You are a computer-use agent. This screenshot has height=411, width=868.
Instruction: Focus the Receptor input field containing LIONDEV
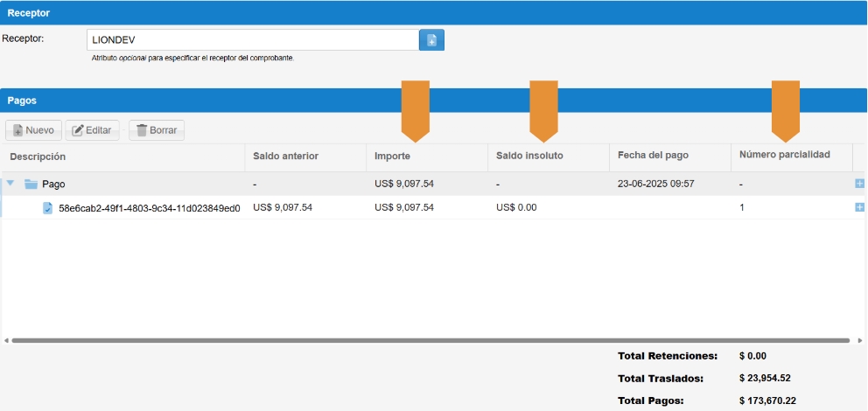pos(252,40)
